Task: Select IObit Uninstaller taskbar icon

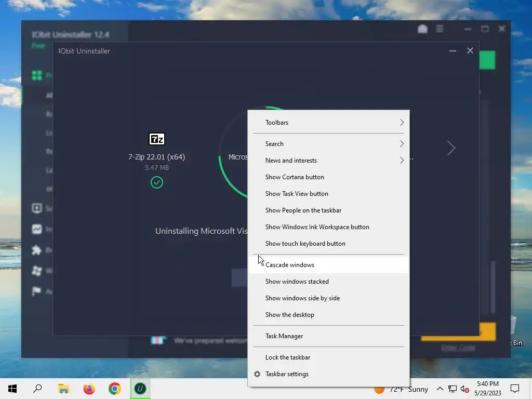Action: coord(140,389)
